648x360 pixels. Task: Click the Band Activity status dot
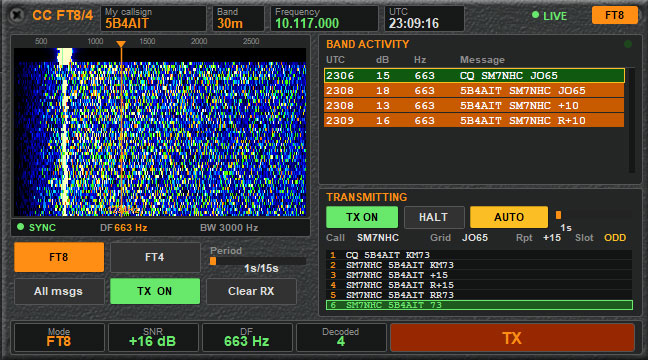tap(628, 44)
